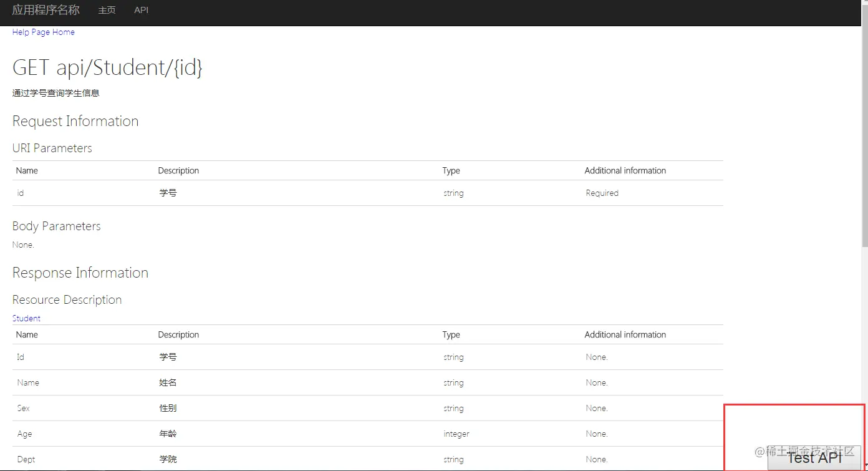Click the Body Parameters section heading

57,226
